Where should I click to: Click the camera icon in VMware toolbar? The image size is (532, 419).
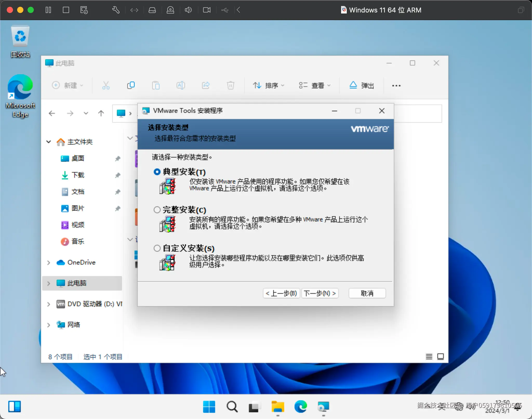[207, 10]
